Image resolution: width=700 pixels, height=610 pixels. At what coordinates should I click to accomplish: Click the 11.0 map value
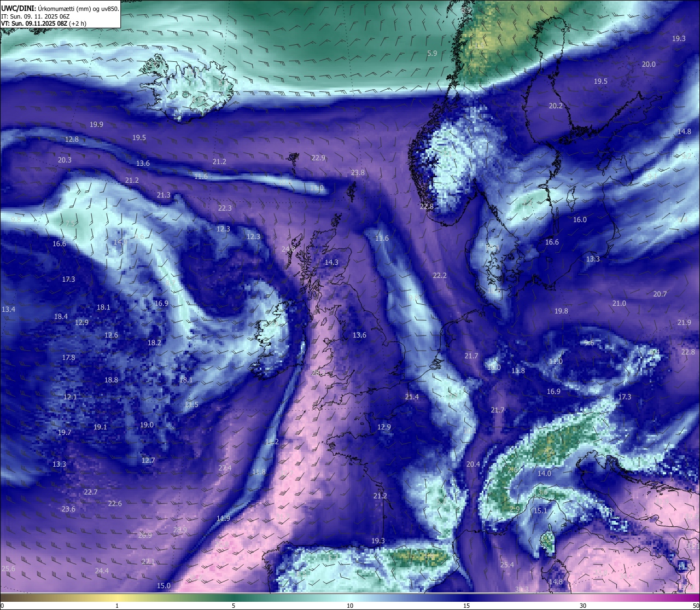click(555, 361)
